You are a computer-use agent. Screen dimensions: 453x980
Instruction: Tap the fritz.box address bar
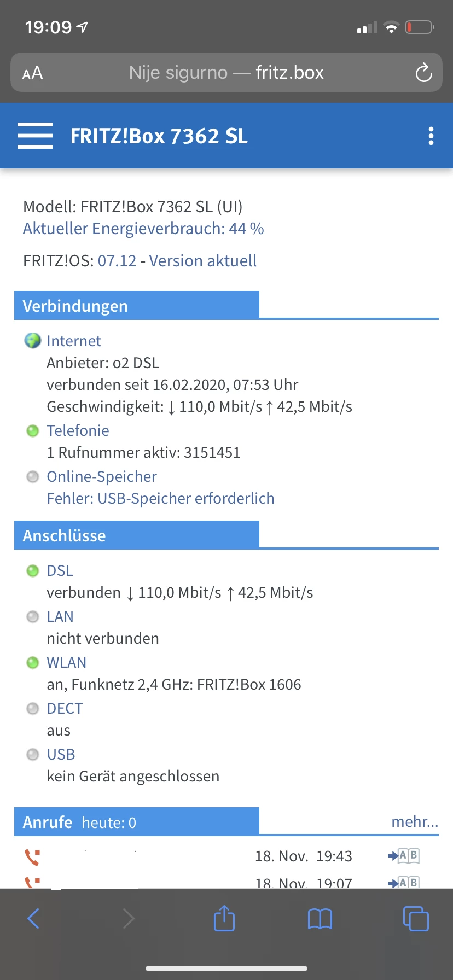coord(226,73)
